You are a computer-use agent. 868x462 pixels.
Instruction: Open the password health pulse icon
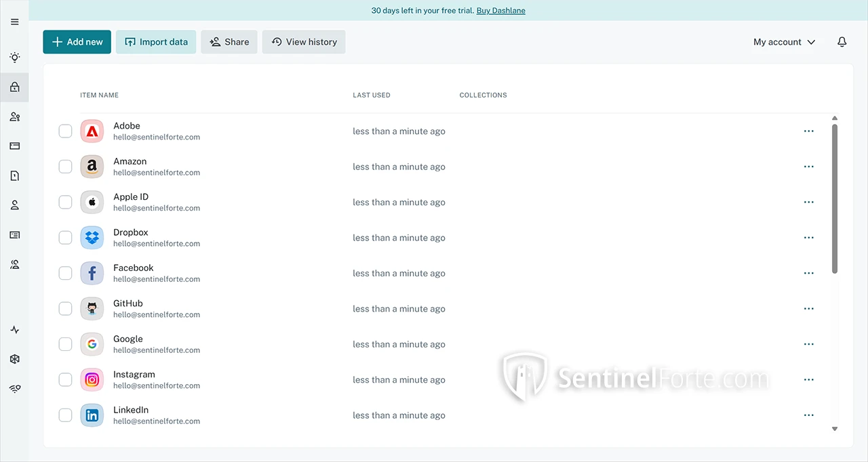pyautogui.click(x=14, y=330)
